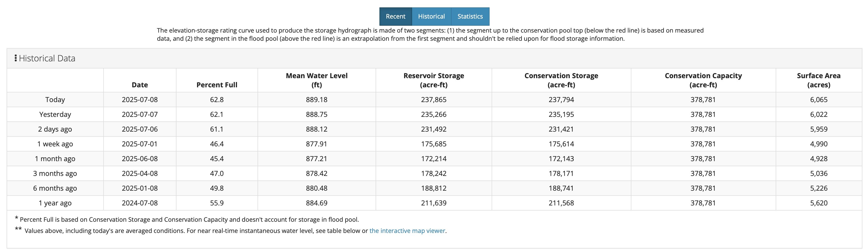This screenshot has height=251, width=868.
Task: Open the Historical tab
Action: (431, 17)
